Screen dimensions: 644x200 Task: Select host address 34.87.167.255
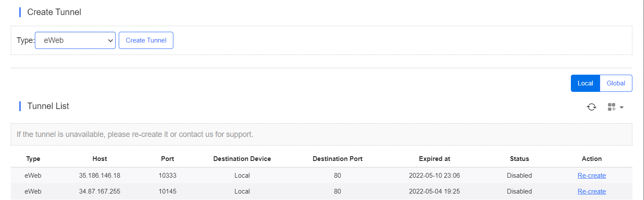click(x=100, y=191)
